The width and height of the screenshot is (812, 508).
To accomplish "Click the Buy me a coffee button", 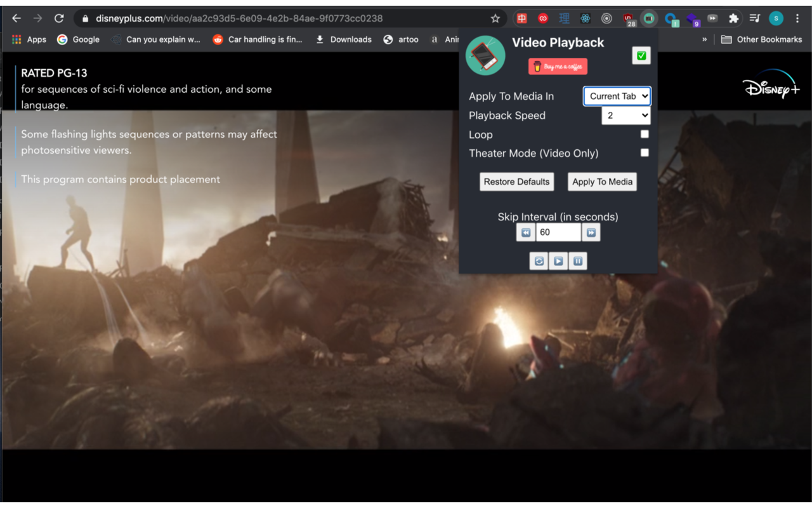I will tap(558, 66).
